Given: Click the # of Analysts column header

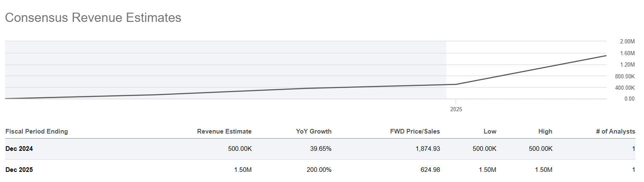Looking at the screenshot, I should pyautogui.click(x=615, y=131).
